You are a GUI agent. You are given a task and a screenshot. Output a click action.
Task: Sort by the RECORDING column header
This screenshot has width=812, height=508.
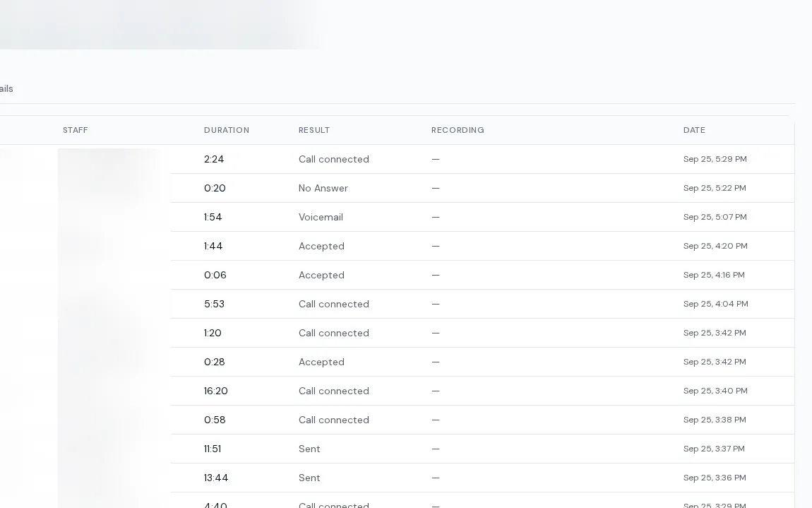click(x=458, y=130)
